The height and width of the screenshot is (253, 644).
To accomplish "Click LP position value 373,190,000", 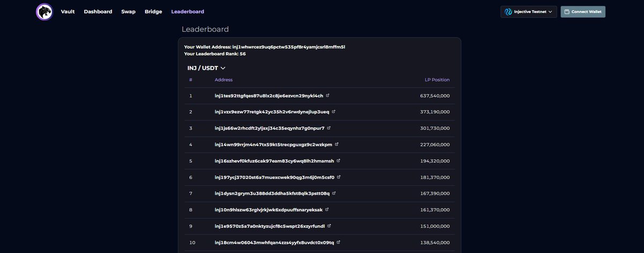I will coord(435,112).
